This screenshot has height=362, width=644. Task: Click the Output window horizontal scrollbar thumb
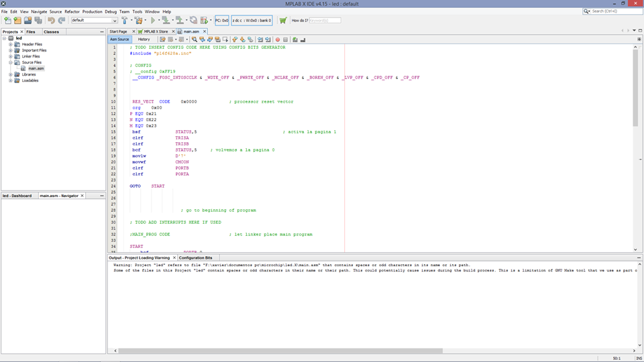point(280,351)
